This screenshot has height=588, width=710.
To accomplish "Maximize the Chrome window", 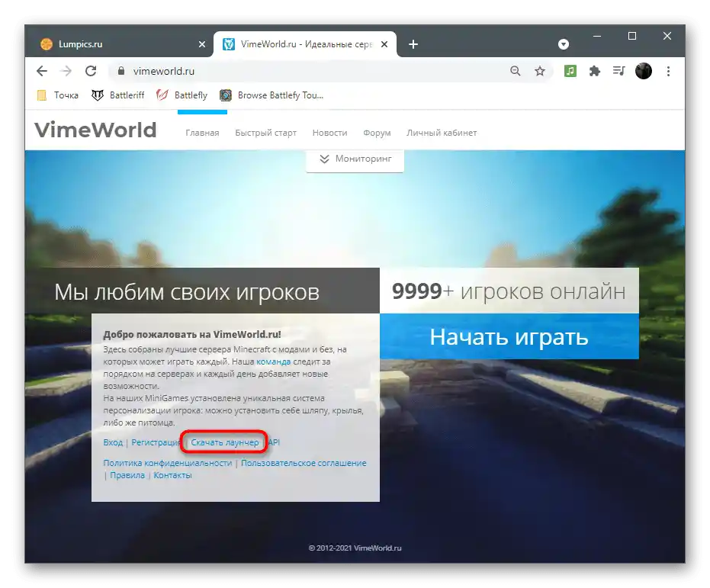I will [632, 36].
